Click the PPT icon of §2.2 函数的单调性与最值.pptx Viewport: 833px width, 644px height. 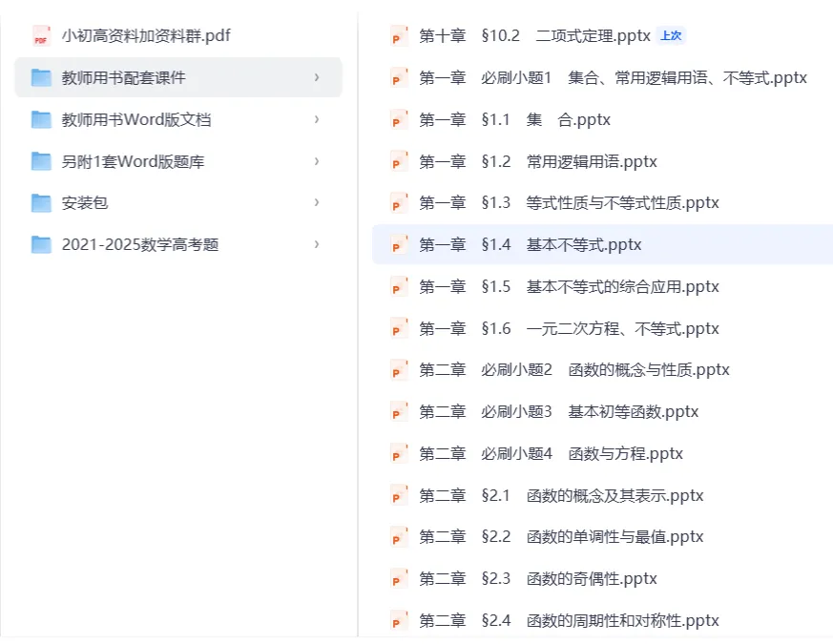(399, 536)
